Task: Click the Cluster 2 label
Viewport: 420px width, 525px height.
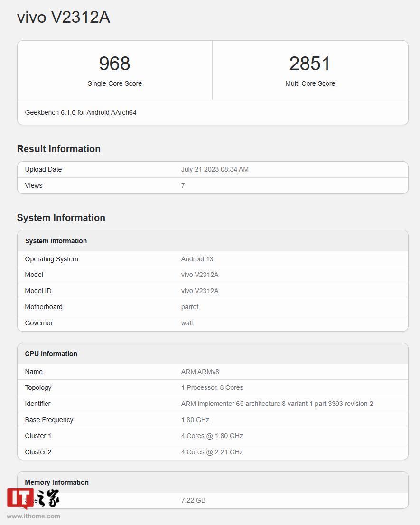Action: coord(38,452)
